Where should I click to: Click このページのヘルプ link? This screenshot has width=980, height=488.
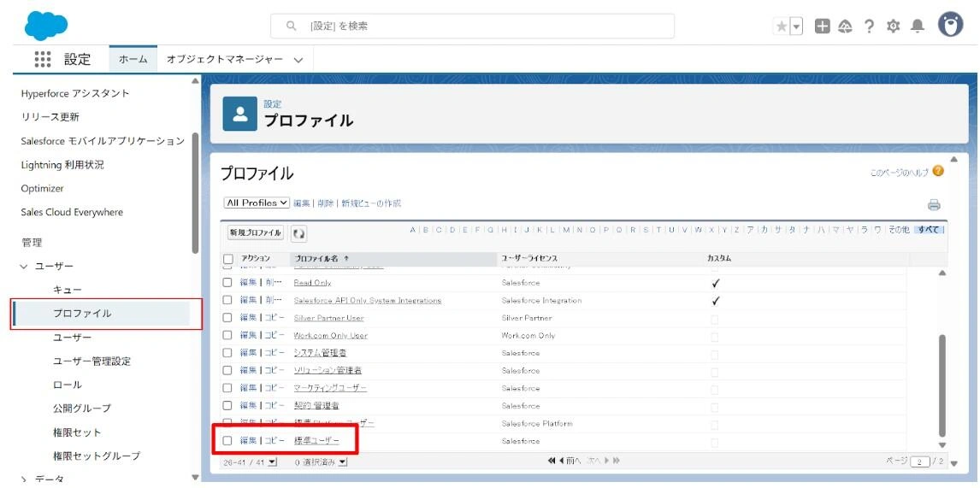point(899,172)
